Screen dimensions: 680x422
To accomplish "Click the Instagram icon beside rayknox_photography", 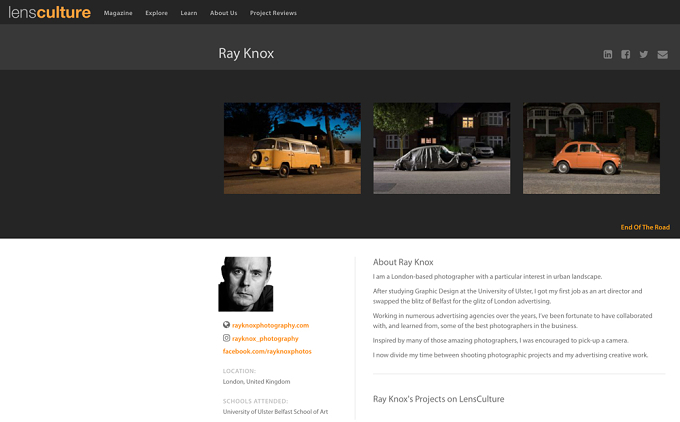I will coord(226,338).
